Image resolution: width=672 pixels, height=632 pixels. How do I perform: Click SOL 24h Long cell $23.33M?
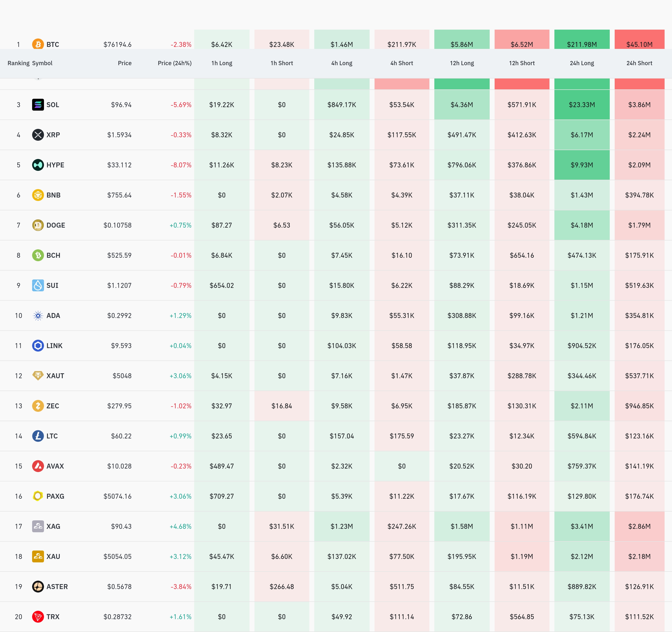click(x=582, y=105)
